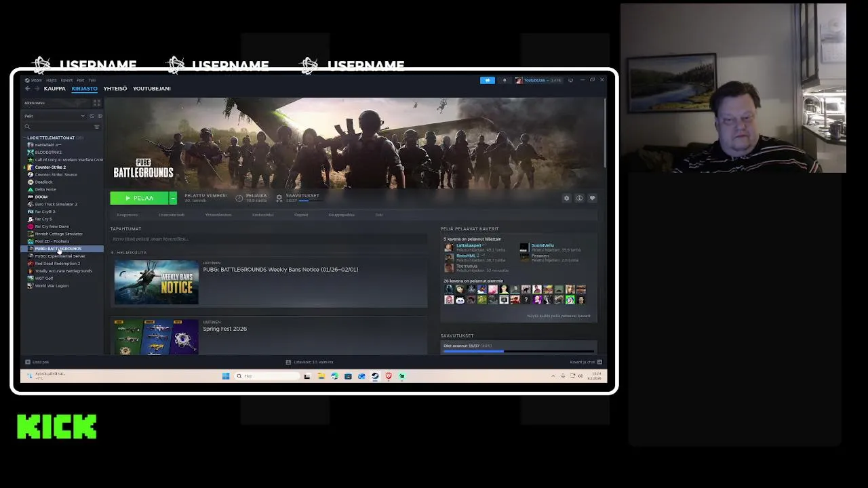868x488 pixels.
Task: Click the Lisää peli add game button
Action: coord(37,362)
